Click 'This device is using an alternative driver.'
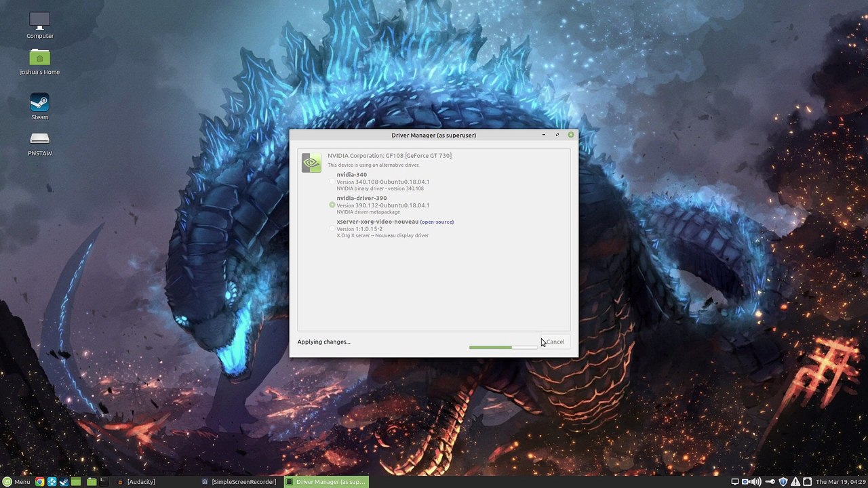This screenshot has width=868, height=488. tap(374, 165)
